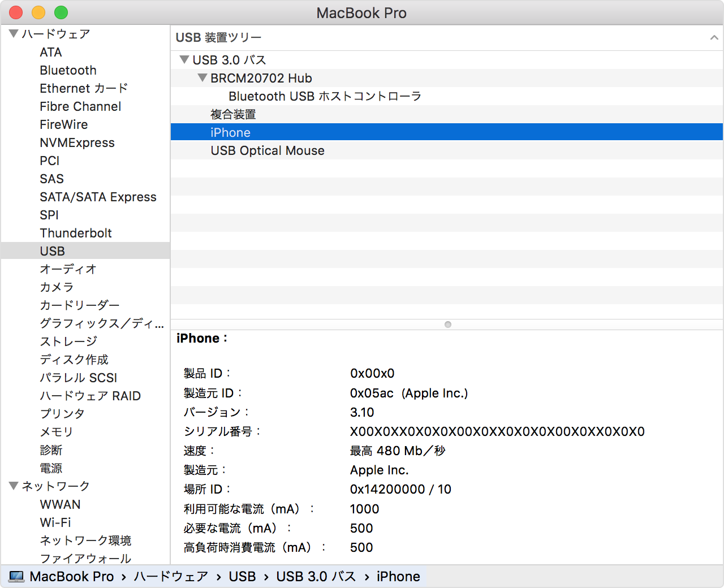Select Thunderbolt in the sidebar
Screen dimensions: 724x588
tap(76, 233)
